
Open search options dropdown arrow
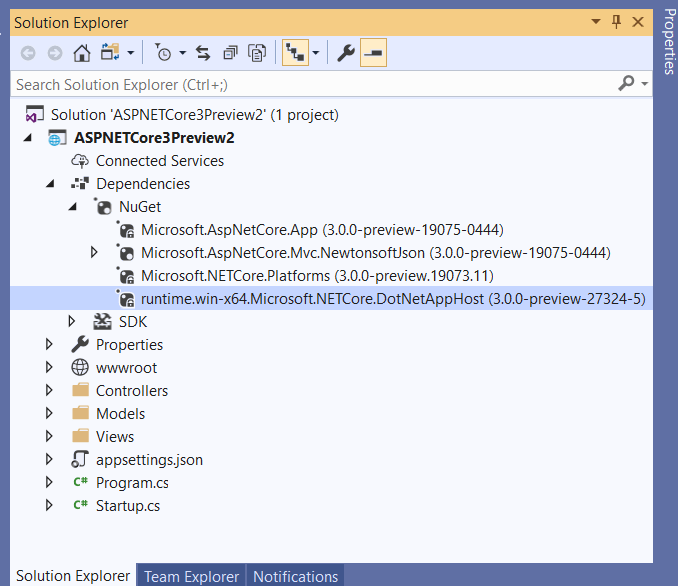[644, 83]
